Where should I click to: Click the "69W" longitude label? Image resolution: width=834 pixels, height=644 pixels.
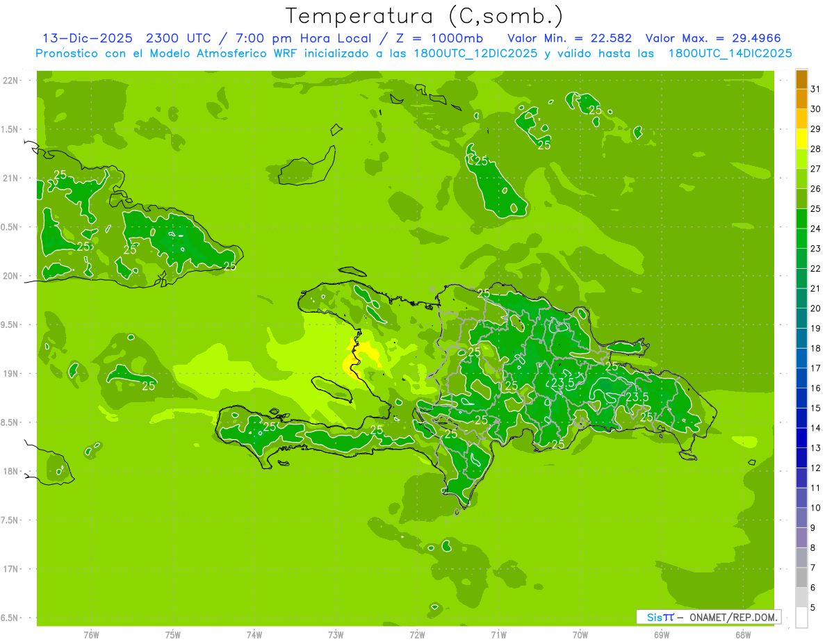pos(662,635)
